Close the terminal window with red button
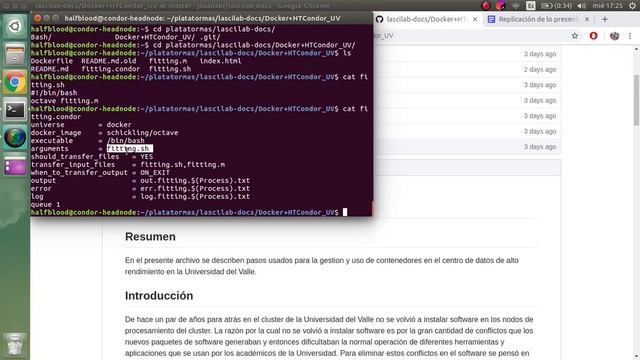 pos(38,18)
